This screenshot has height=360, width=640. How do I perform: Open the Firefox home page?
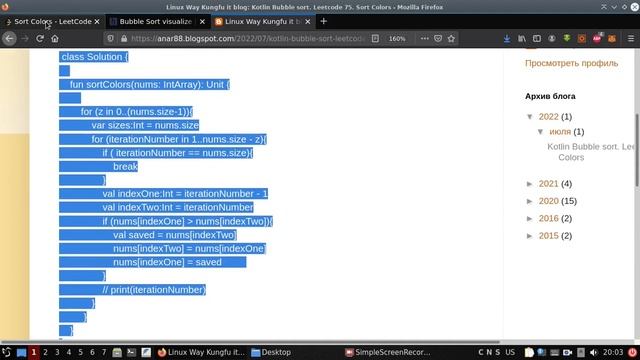55,38
